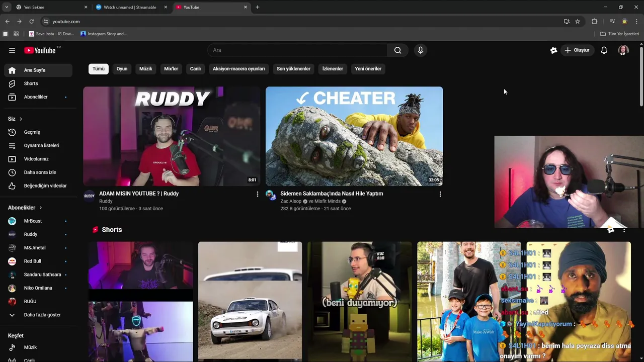644x362 pixels.
Task: Open Videolarınız in the sidebar
Action: click(38, 159)
